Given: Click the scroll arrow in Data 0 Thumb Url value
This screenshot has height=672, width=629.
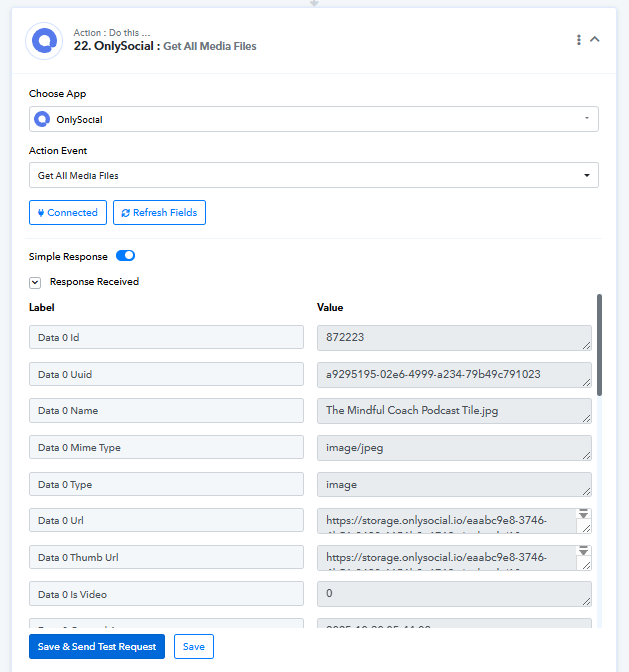Looking at the screenshot, I should [584, 551].
